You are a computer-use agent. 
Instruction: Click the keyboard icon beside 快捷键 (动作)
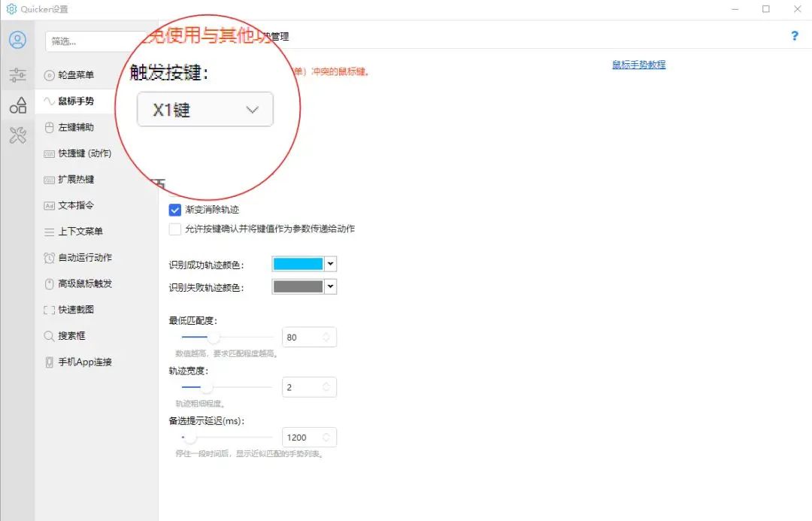[x=49, y=154]
